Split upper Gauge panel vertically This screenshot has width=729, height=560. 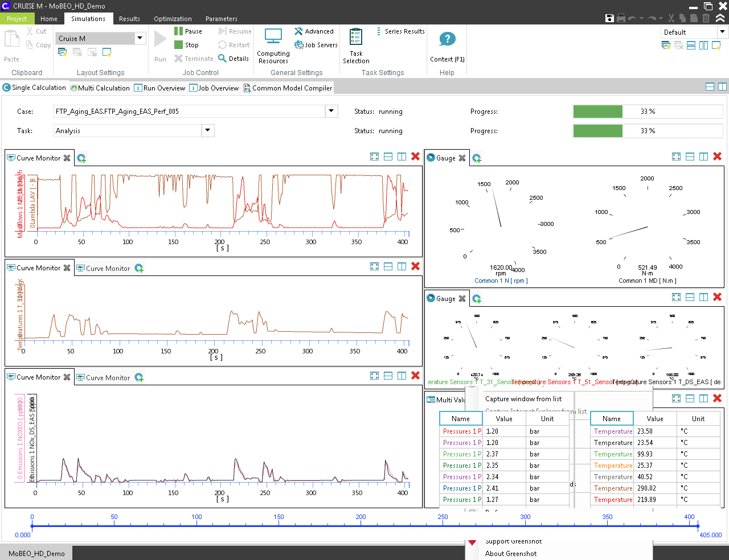point(703,157)
